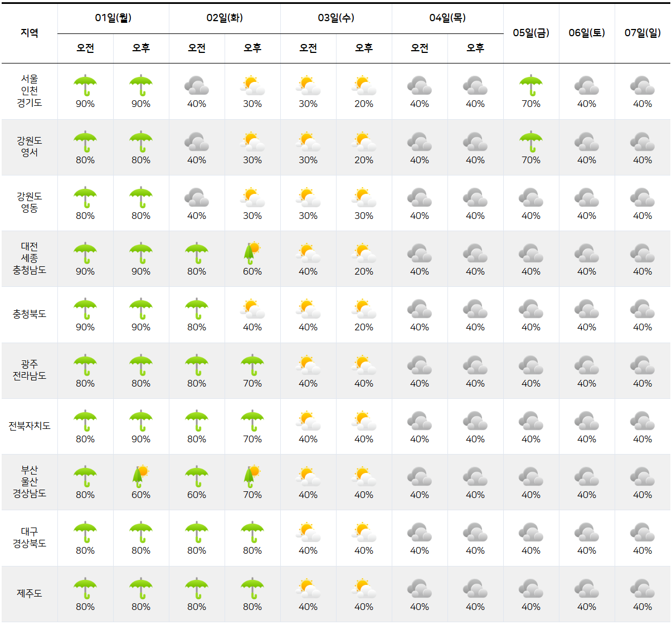672x625 pixels.
Task: Click 90% under 전북자치도 Monday afternoon
Action: tap(141, 439)
